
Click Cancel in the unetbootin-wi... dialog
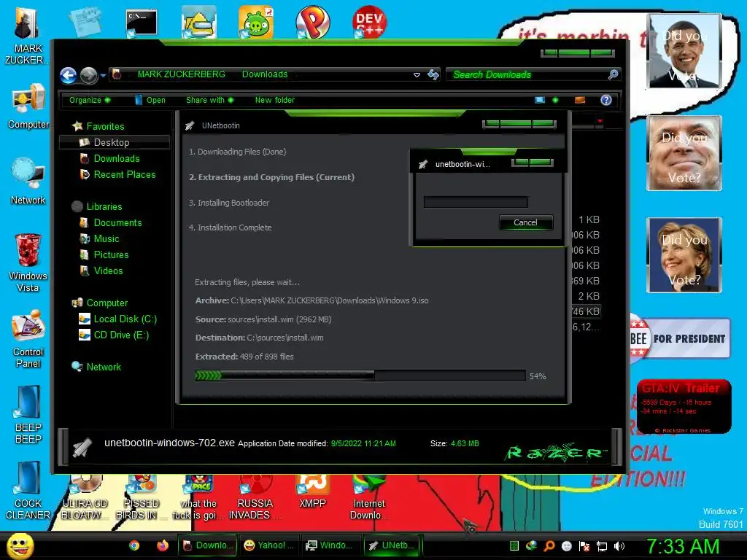[x=525, y=222]
